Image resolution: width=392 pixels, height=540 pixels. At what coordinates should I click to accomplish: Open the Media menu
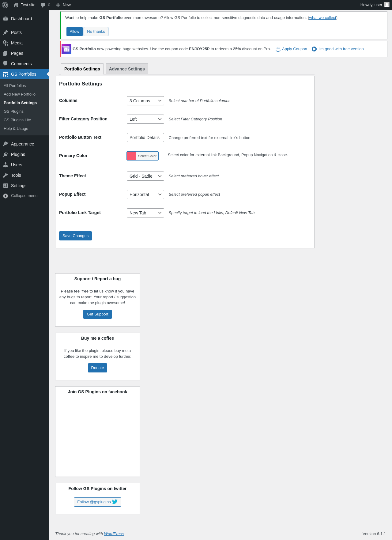(x=24, y=43)
